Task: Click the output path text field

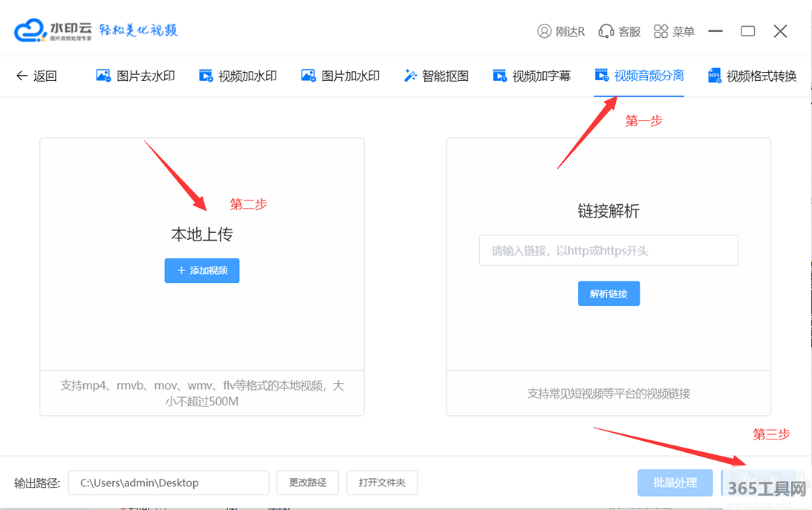Action: pos(169,483)
